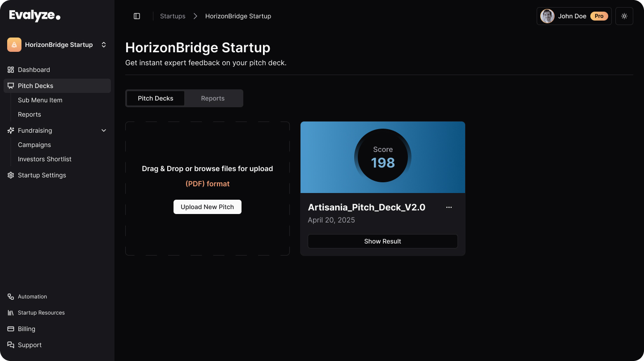Open the Startups breadcrumb link

[173, 16]
